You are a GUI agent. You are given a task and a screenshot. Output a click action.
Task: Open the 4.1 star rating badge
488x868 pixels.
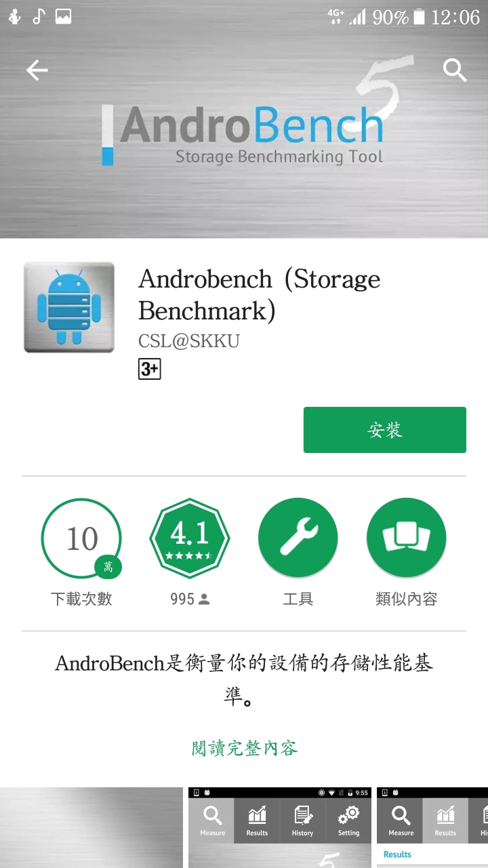[x=190, y=538]
